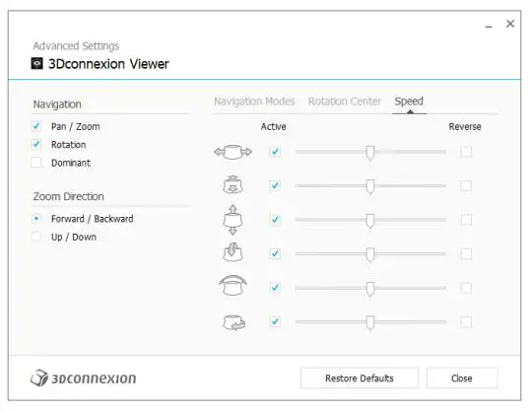The image size is (532, 411).
Task: Click the 3Dconnexion Viewer app icon
Action: [x=37, y=63]
